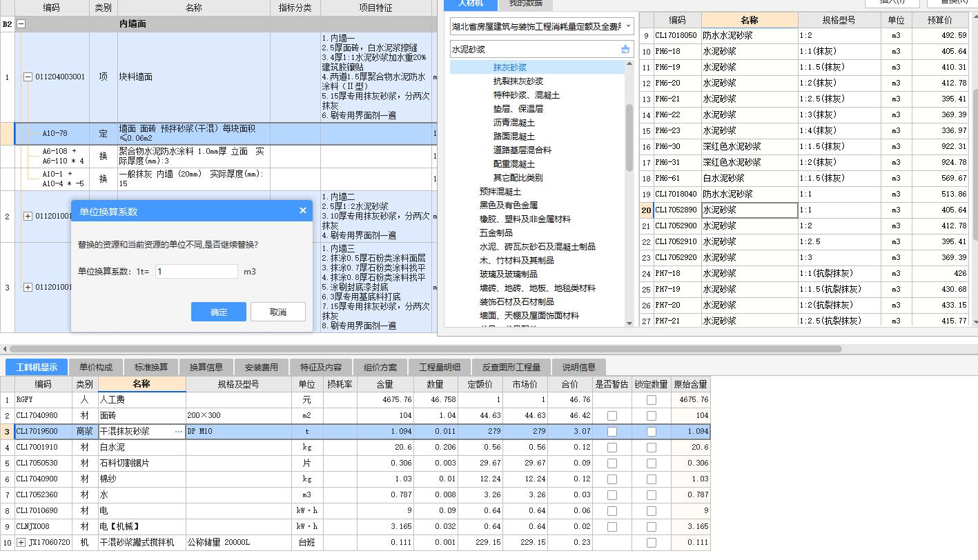Click the down arrow of the material category tree scrollbar
Viewport: 978px width, 560px height.
[x=629, y=322]
